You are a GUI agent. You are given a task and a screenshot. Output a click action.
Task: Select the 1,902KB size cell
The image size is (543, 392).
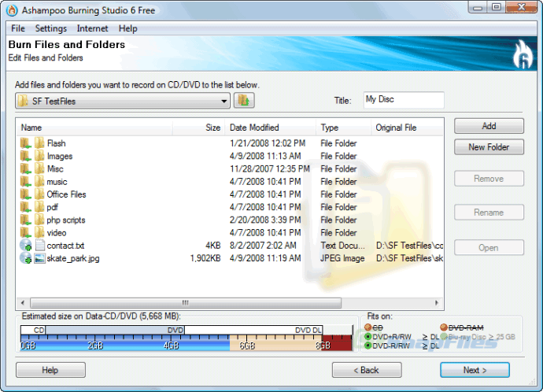point(205,258)
